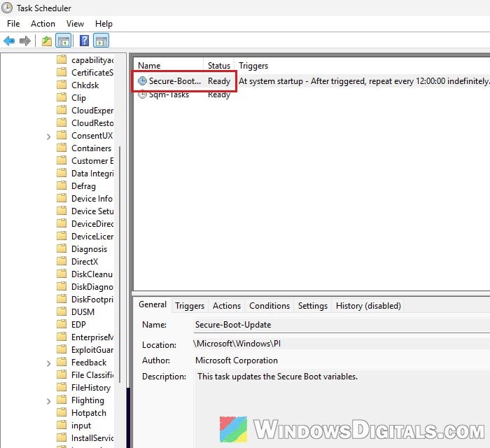Expand the ConsentUX tree node
Image resolution: width=490 pixels, height=448 pixels.
[48, 136]
